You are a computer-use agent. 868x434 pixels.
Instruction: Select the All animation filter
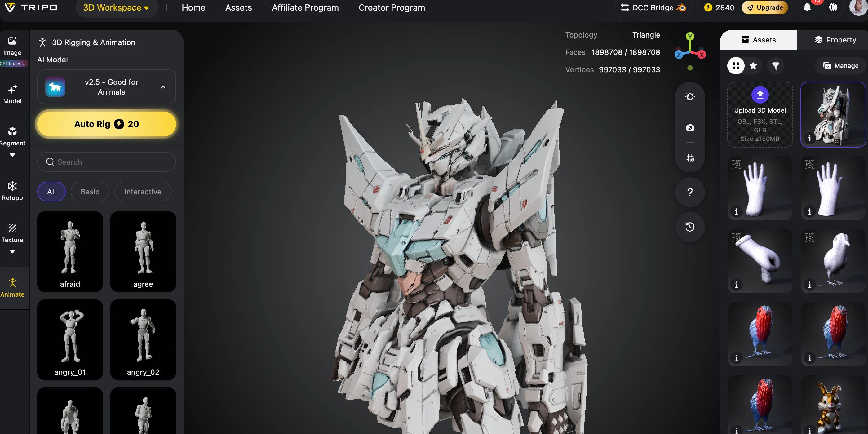tap(51, 192)
